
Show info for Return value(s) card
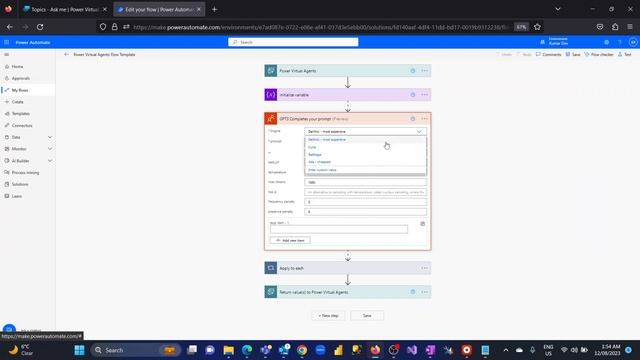(413, 292)
